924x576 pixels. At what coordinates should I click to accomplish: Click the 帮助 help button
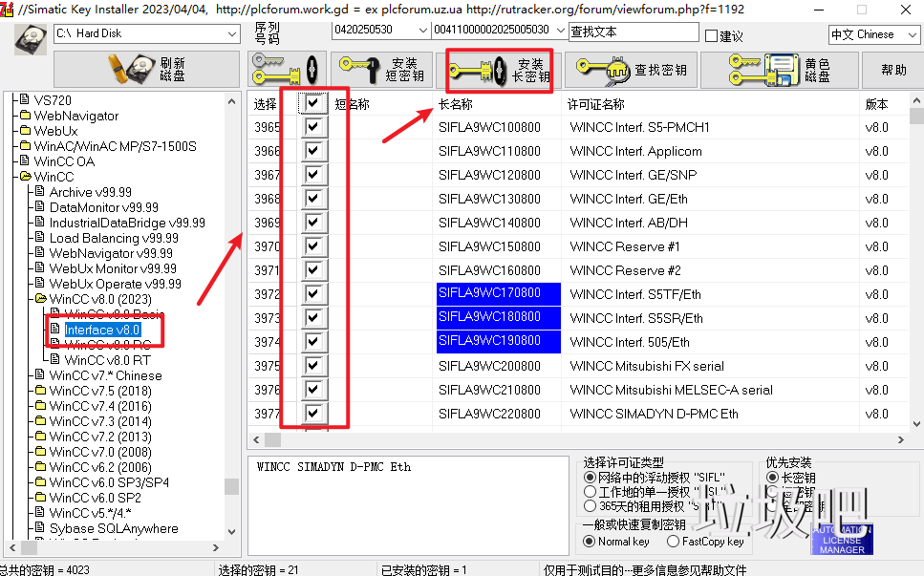click(x=893, y=70)
